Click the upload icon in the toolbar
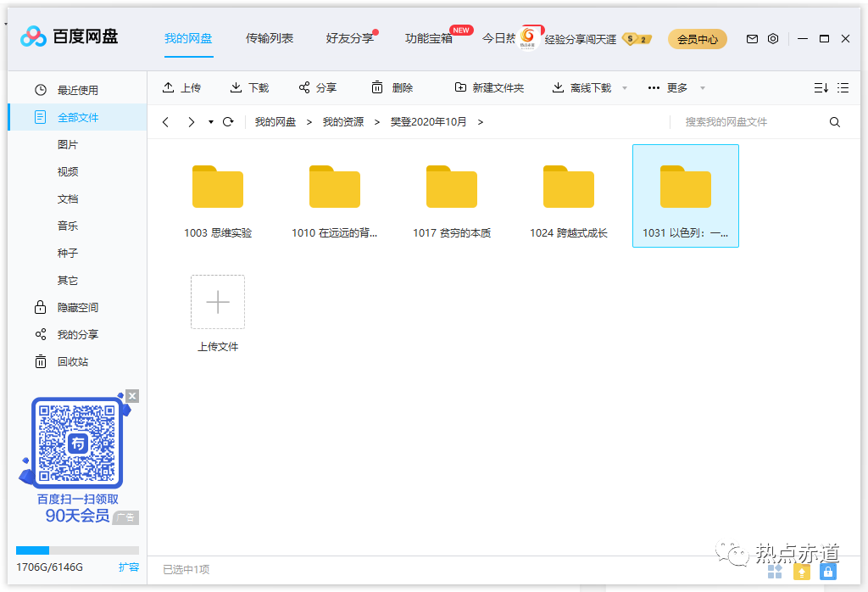This screenshot has height=592, width=868. 169,87
